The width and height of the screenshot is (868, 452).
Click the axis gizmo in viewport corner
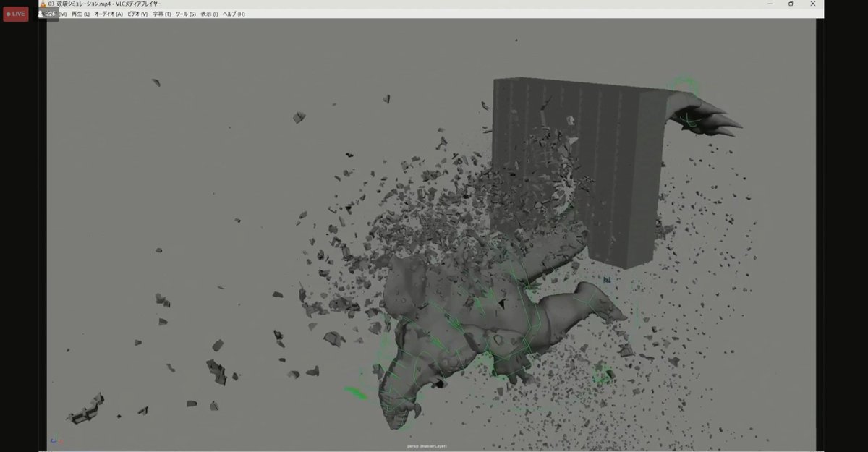(56, 440)
